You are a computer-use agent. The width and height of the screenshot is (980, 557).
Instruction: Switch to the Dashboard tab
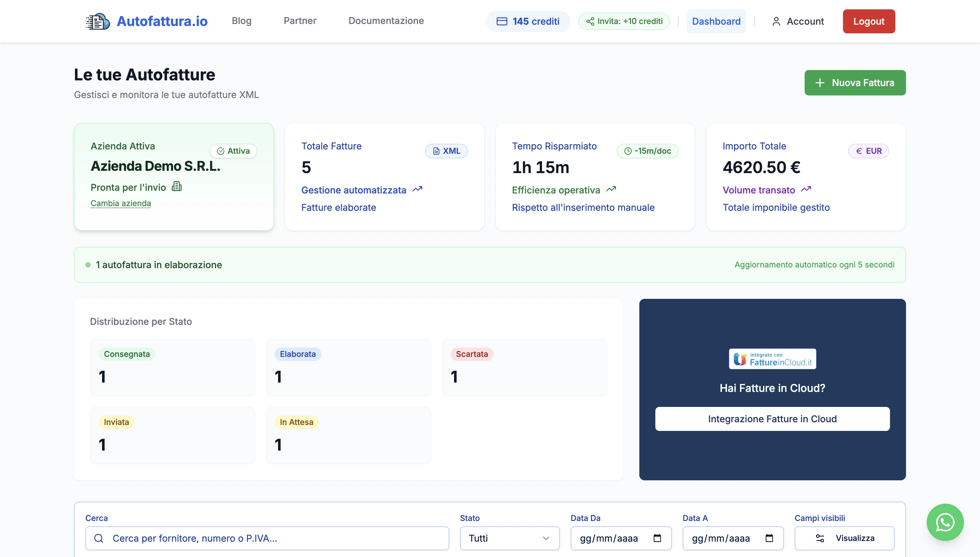click(716, 21)
